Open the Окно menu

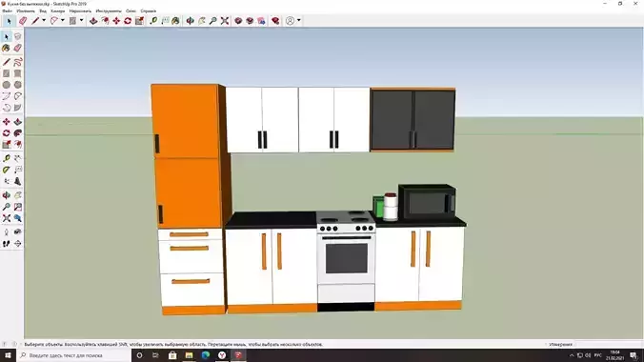131,11
